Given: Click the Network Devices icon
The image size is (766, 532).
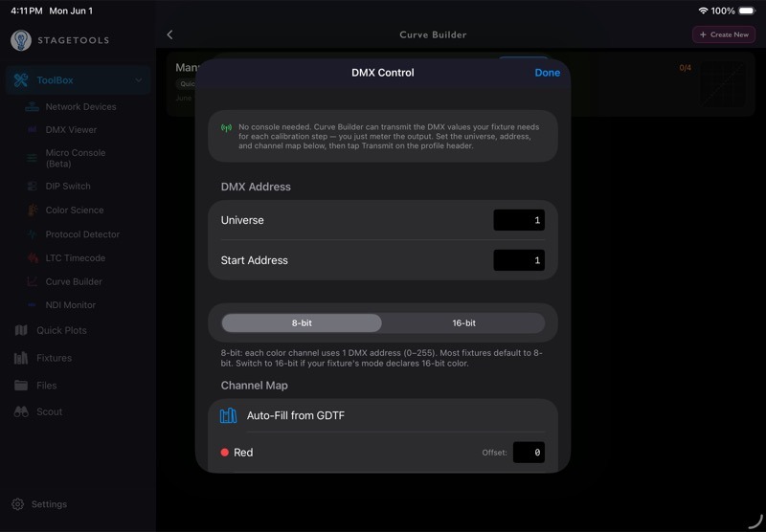Looking at the screenshot, I should tap(33, 107).
